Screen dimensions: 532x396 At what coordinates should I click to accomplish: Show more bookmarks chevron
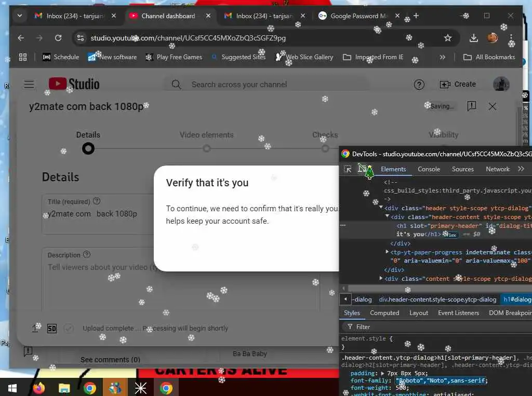(442, 57)
